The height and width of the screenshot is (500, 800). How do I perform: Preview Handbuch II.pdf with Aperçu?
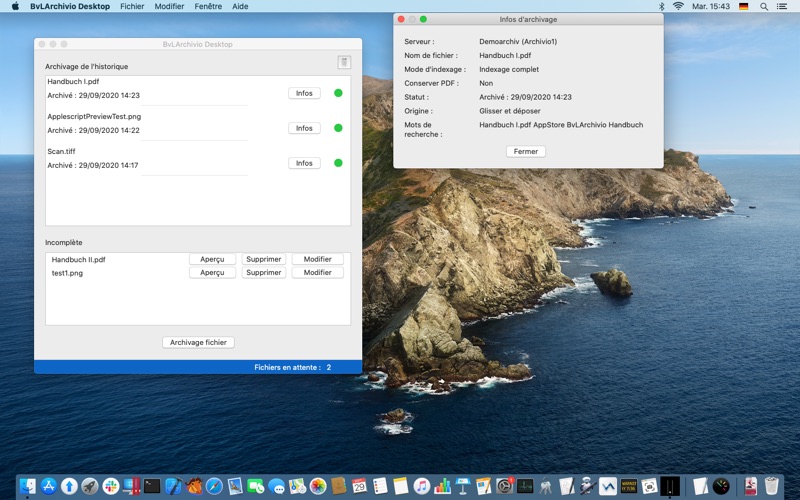click(x=212, y=259)
